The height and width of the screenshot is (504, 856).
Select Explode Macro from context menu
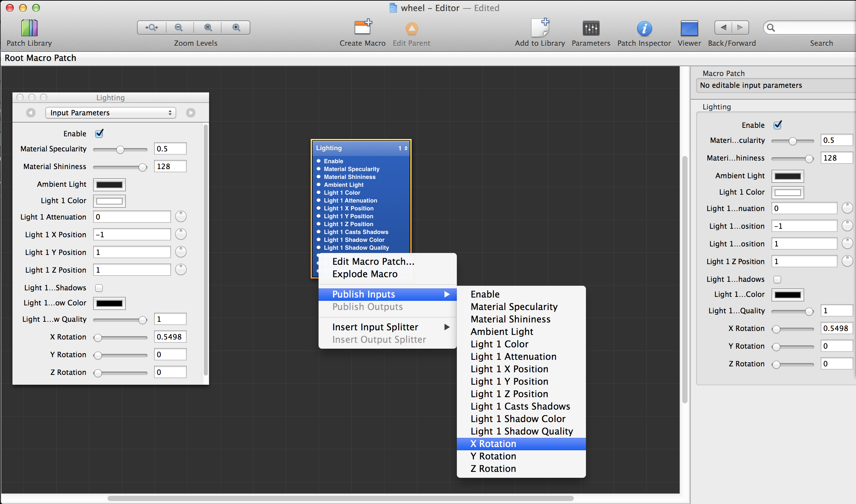[x=365, y=274]
